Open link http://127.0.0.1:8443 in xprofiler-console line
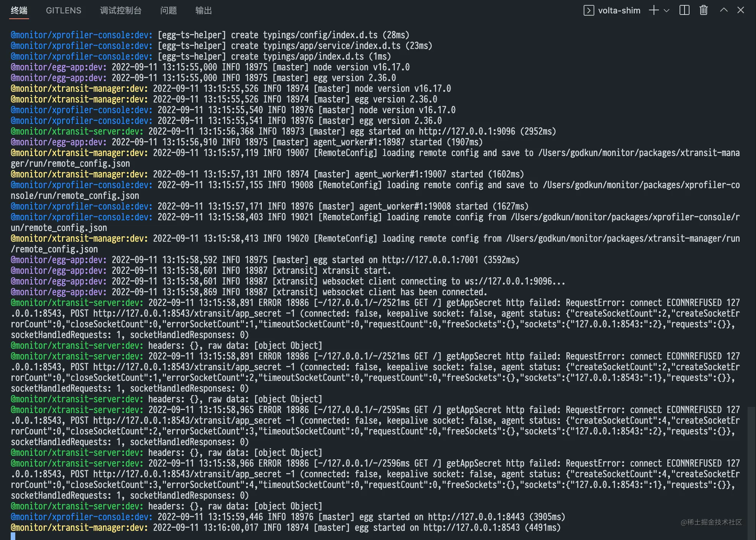756x540 pixels. 476,517
